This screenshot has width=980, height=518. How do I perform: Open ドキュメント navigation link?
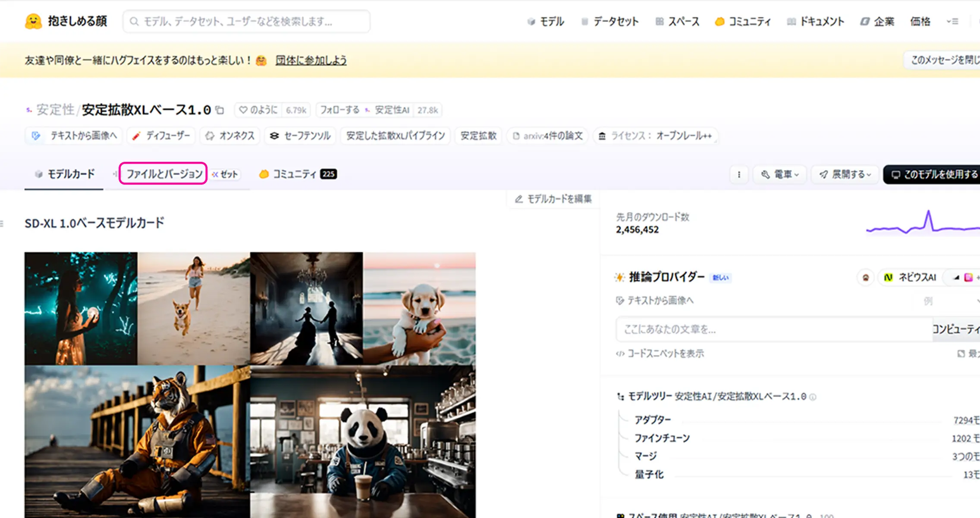click(816, 22)
